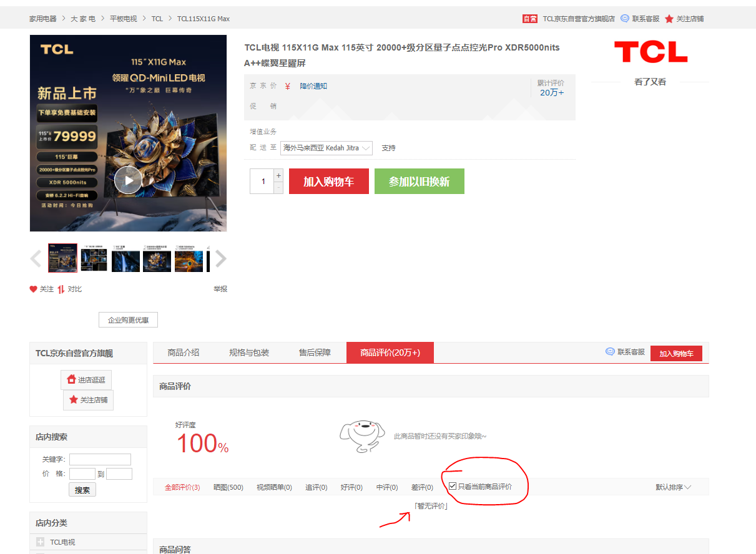The height and width of the screenshot is (554, 756).
Task: Decrease quantity with the minus stepper
Action: click(278, 188)
